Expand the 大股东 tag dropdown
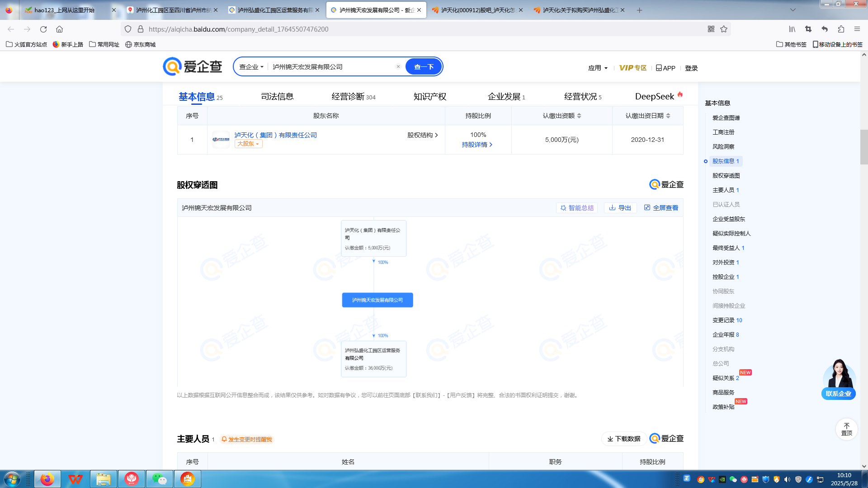The height and width of the screenshot is (488, 868). (x=248, y=144)
